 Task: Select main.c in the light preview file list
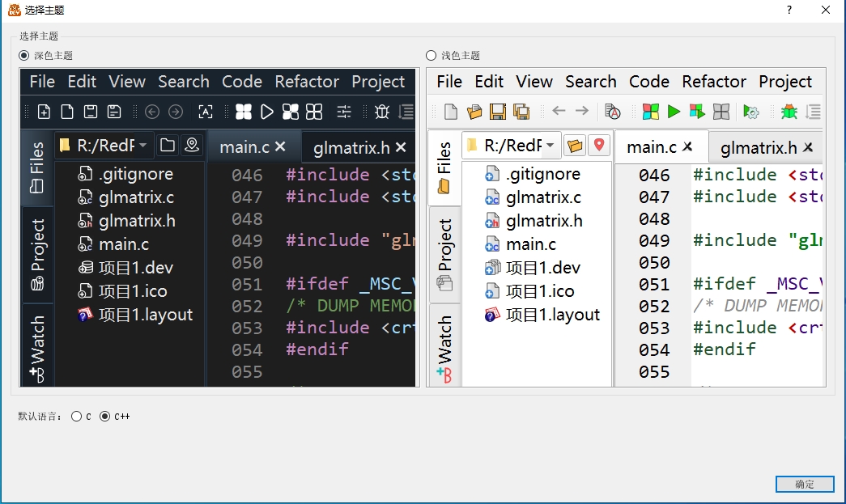529,244
